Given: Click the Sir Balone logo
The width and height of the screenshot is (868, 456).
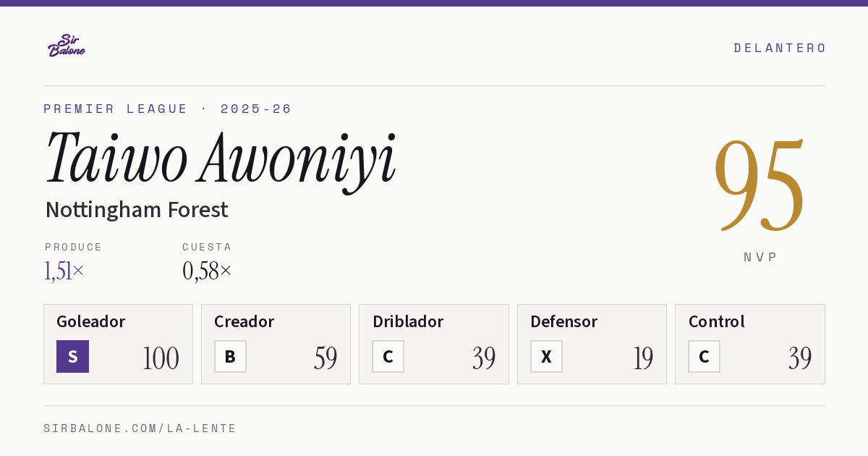Looking at the screenshot, I should (67, 46).
